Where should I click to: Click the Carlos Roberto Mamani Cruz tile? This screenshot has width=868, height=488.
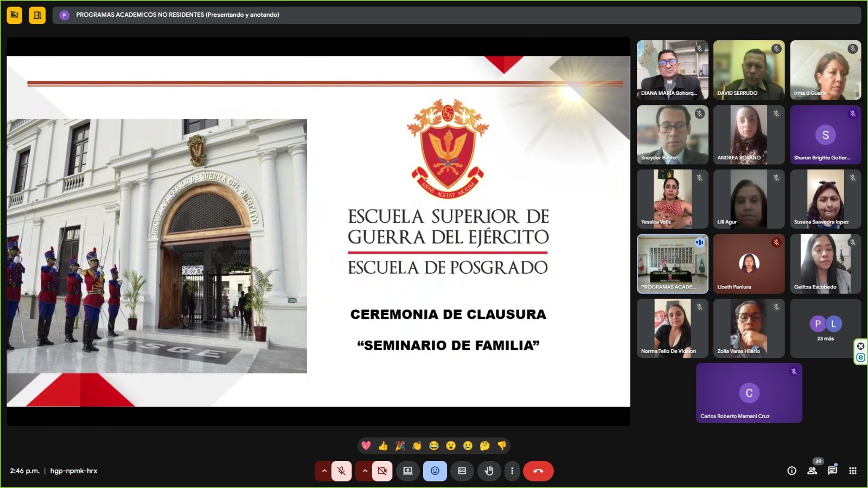(749, 393)
